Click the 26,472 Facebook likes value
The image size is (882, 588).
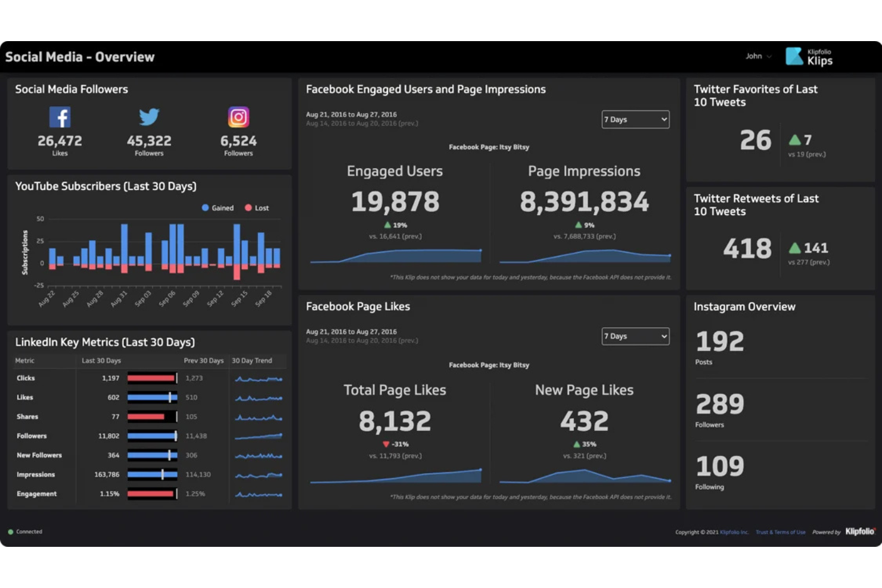point(60,141)
